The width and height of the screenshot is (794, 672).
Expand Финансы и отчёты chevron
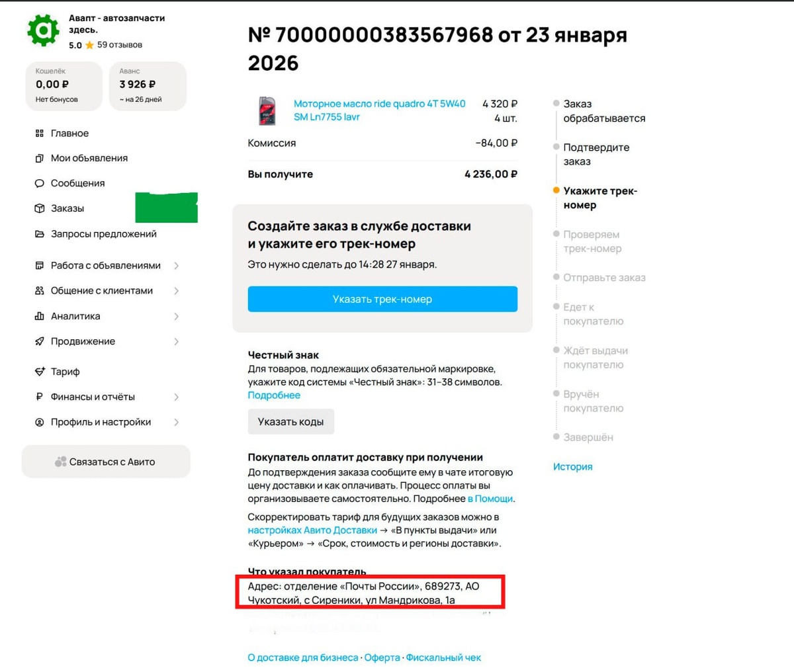tap(176, 397)
